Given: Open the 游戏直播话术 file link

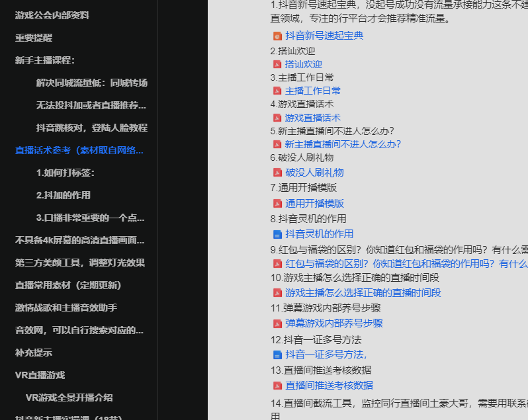Looking at the screenshot, I should tap(313, 118).
